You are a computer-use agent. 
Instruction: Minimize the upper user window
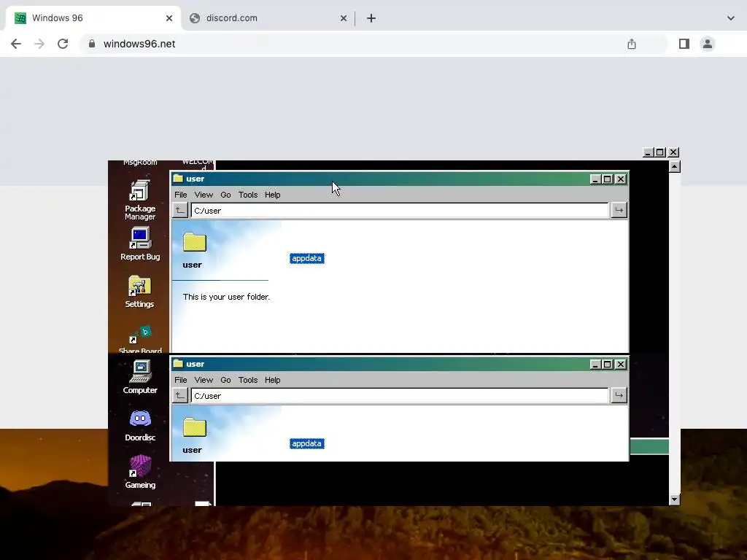click(595, 179)
